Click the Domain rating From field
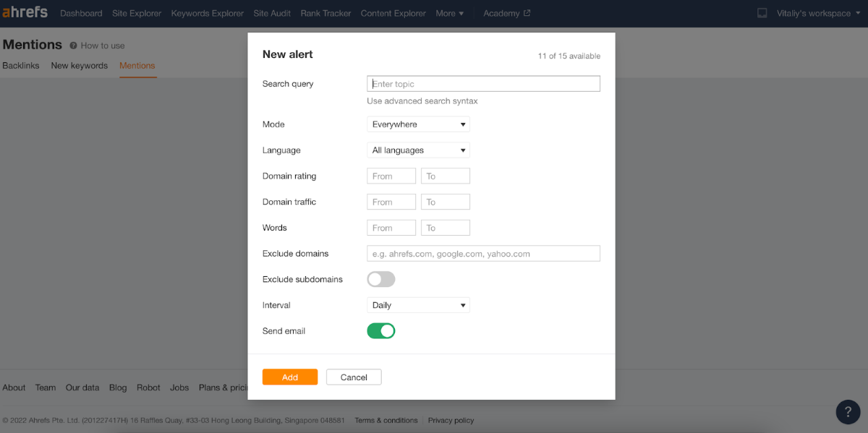Viewport: 868px width, 433px height. (x=391, y=176)
